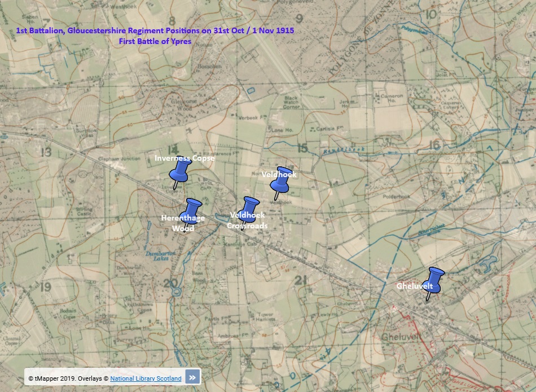Click the 'Inverness Copse' white label
Image resolution: width=536 pixels, height=392 pixels.
click(184, 158)
